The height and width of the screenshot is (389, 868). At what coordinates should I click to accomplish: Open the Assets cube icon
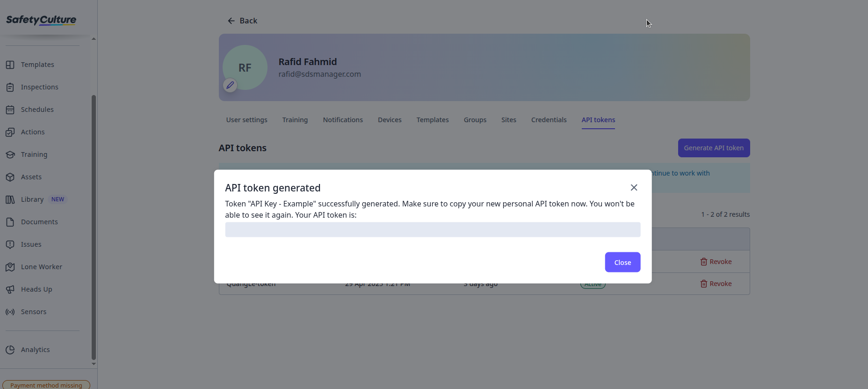(10, 177)
